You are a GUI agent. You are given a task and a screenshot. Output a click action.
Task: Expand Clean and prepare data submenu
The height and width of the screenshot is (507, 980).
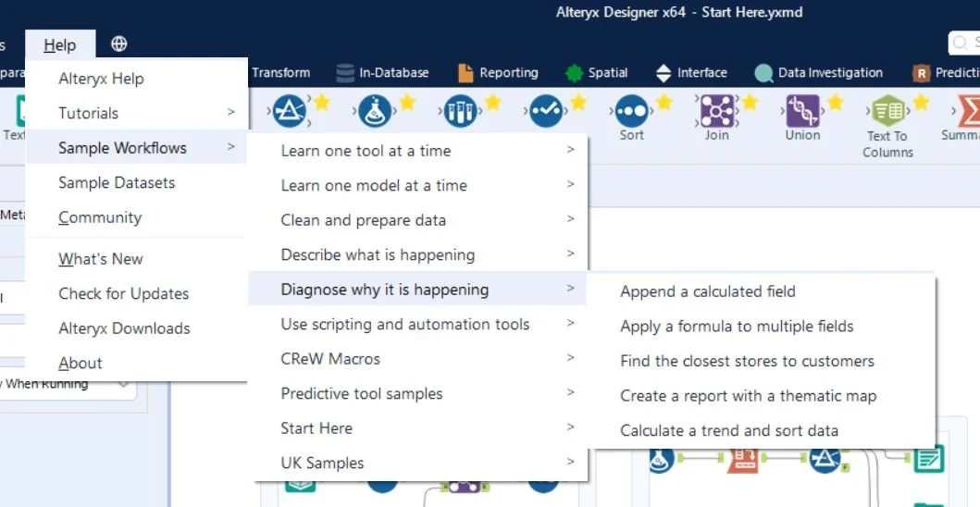[417, 220]
